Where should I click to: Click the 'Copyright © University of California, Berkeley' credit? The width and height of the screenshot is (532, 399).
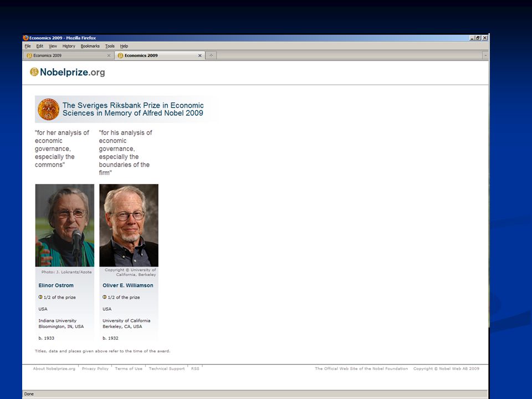pos(130,272)
